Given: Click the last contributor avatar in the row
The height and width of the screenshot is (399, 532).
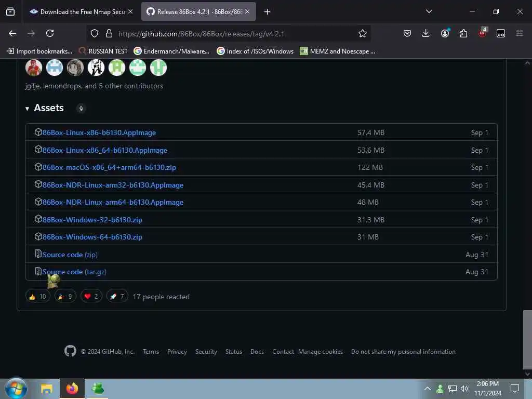Looking at the screenshot, I should coord(158,68).
